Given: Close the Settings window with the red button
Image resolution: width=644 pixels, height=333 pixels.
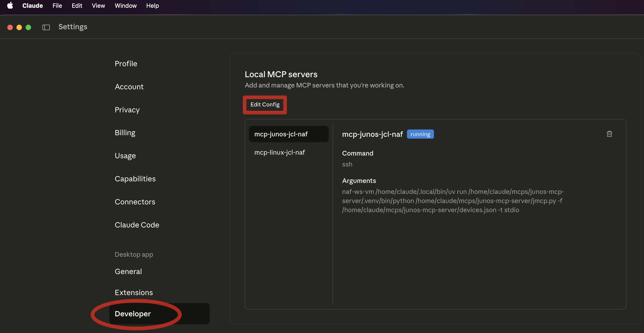Looking at the screenshot, I should [x=10, y=27].
